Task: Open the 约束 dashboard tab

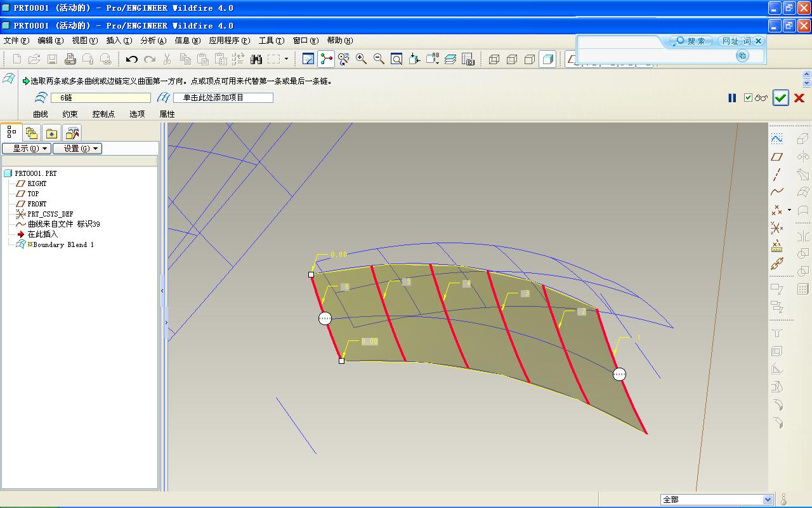Action: click(70, 114)
